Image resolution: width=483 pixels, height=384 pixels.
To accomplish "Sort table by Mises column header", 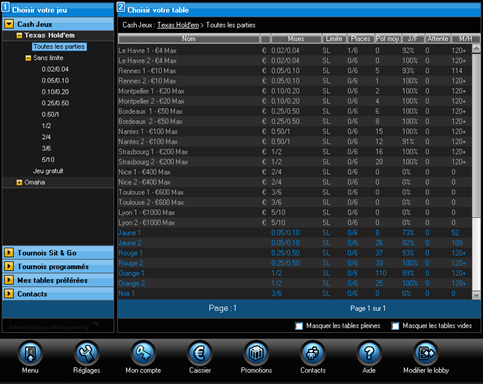I will coord(296,39).
